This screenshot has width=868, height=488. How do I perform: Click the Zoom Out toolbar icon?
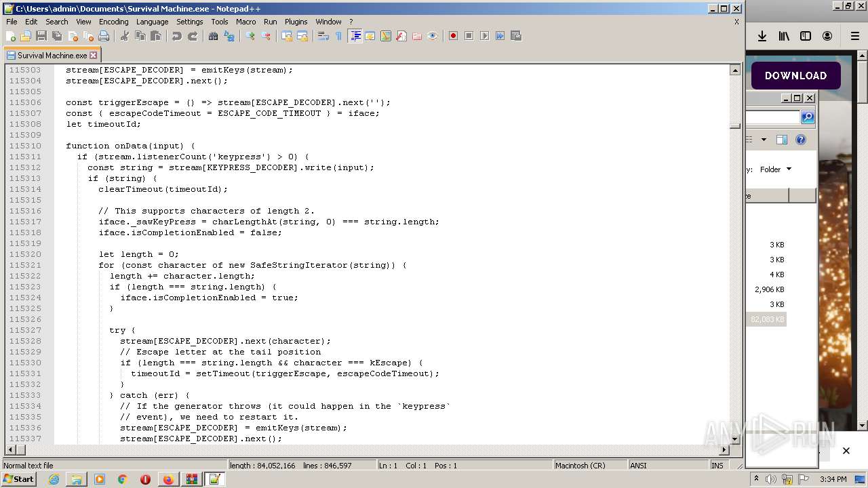click(x=266, y=36)
